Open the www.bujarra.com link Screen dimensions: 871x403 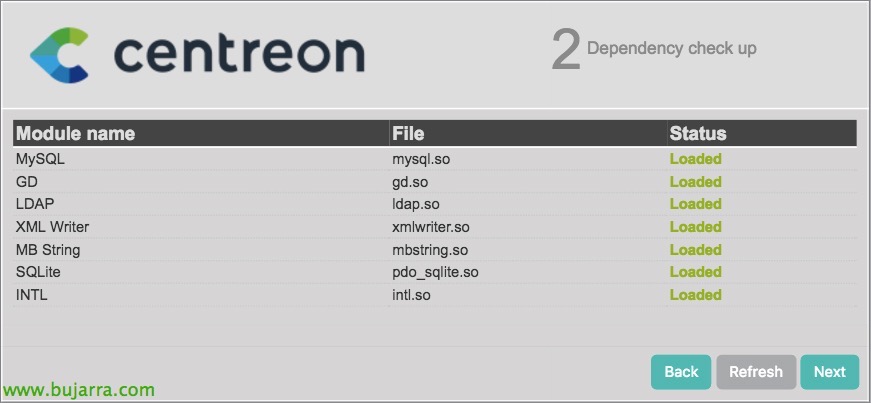pos(79,390)
